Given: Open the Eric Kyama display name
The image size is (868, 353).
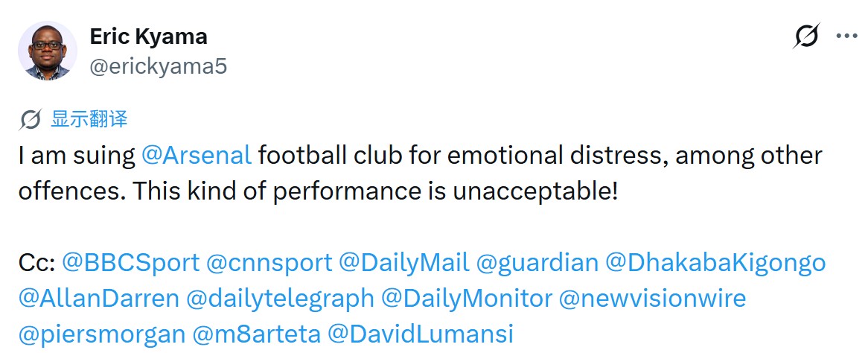Looking at the screenshot, I should click(148, 36).
